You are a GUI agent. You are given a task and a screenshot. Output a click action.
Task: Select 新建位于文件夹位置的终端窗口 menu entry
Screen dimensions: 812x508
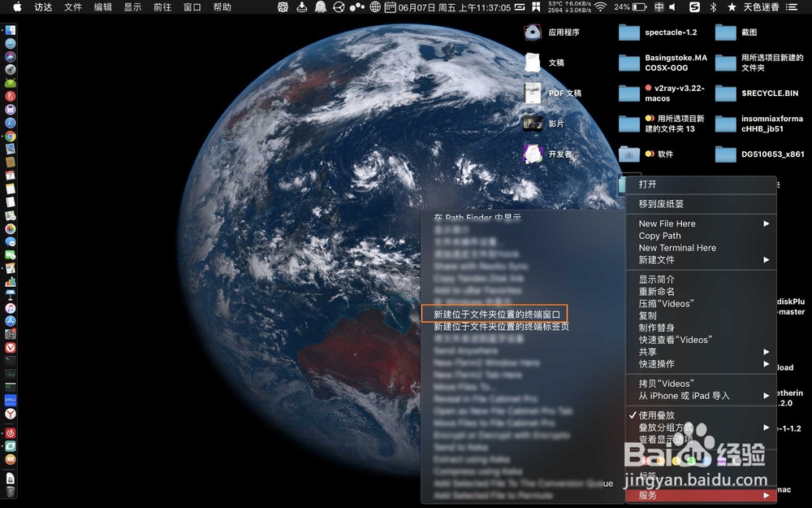coord(497,313)
